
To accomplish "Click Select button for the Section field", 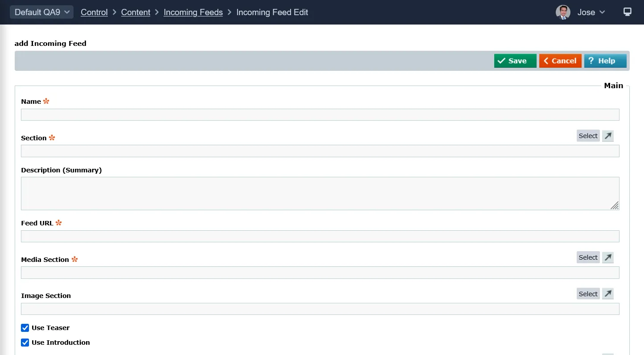I will (588, 136).
